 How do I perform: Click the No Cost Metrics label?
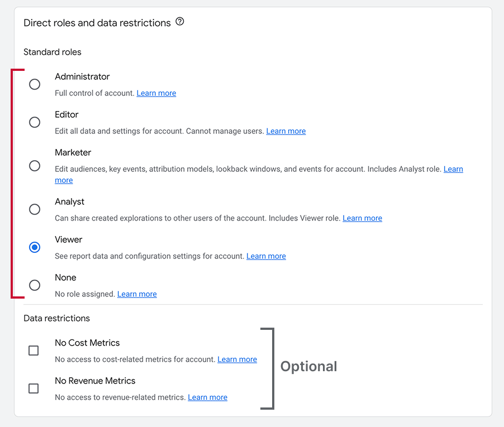coord(87,343)
